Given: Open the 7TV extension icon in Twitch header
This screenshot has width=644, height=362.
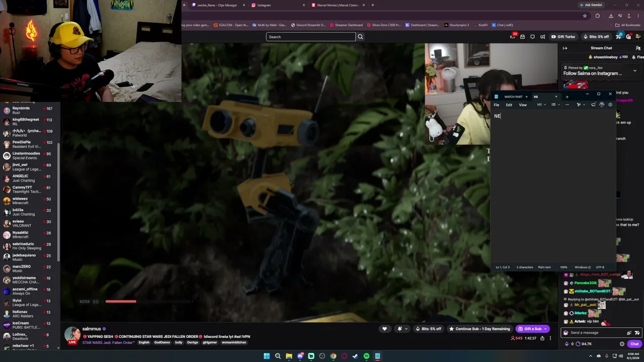Looking at the screenshot, I should pos(619,37).
